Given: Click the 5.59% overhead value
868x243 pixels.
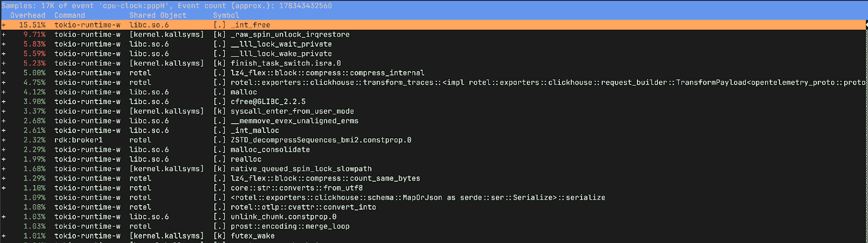Looking at the screenshot, I should tap(34, 54).
